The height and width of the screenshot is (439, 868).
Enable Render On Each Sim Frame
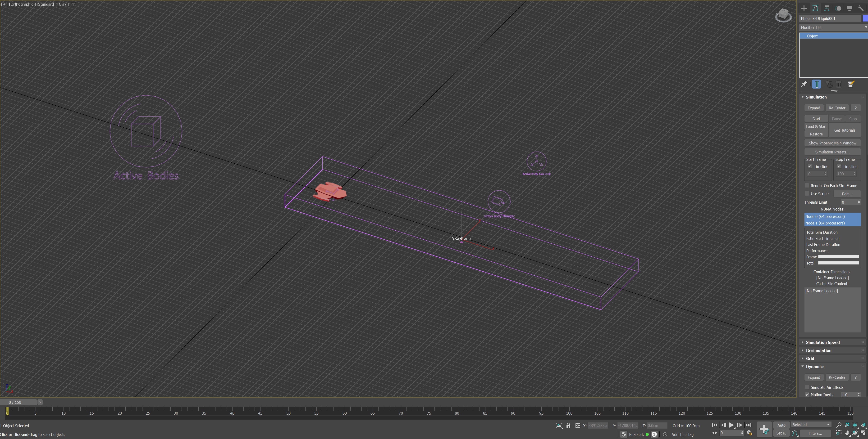(807, 185)
